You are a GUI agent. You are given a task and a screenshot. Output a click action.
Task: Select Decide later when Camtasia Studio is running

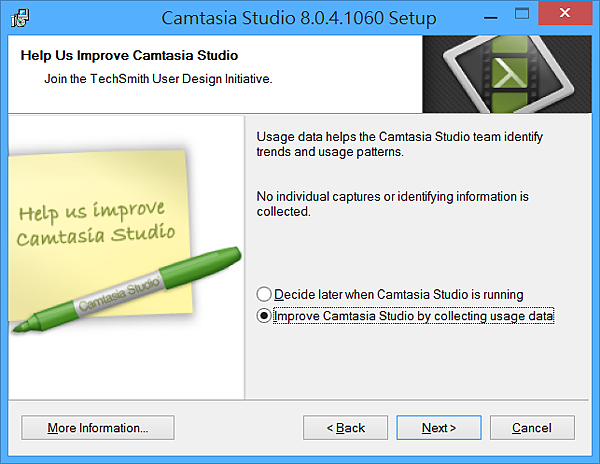pyautogui.click(x=390, y=295)
